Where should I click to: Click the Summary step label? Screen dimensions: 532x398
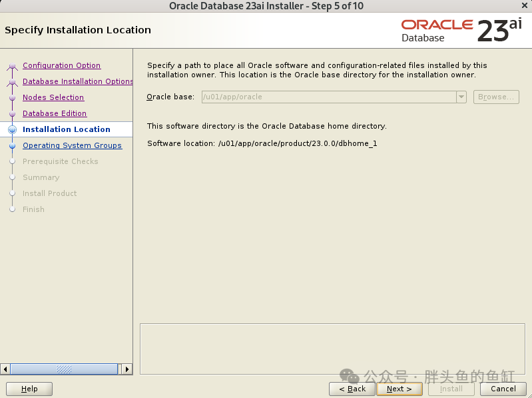[41, 177]
